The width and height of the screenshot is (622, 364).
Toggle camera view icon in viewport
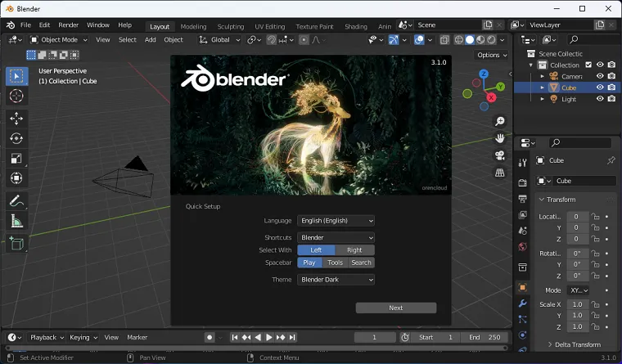click(500, 155)
